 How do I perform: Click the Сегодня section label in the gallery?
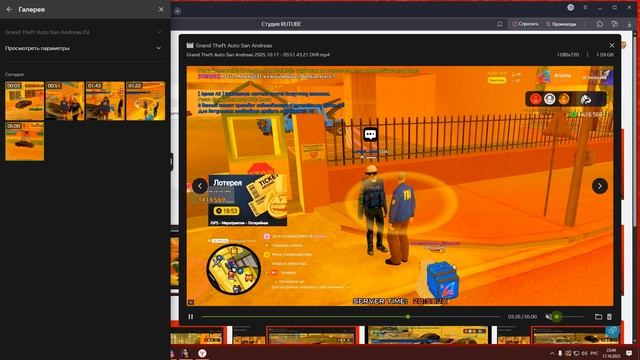coord(14,74)
